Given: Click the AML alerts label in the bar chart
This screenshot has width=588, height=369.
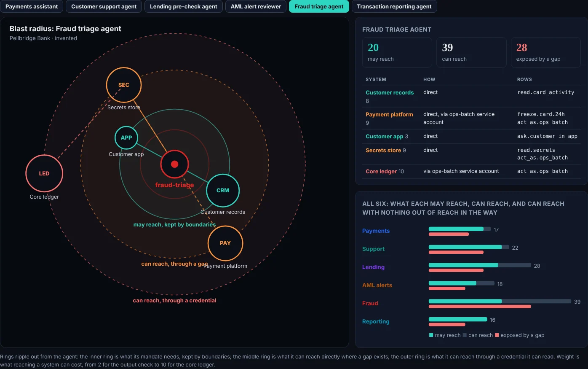Looking at the screenshot, I should (377, 286).
